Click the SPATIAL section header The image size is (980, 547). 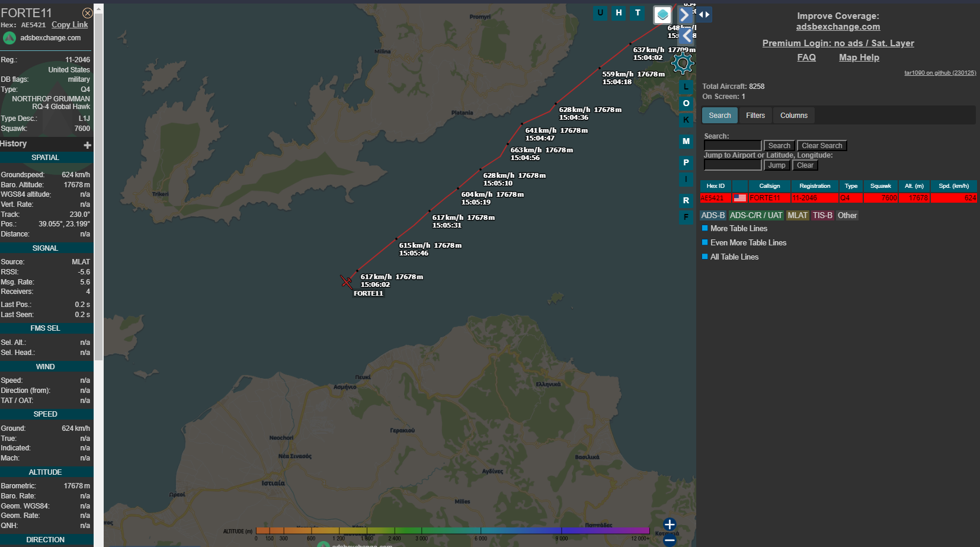point(46,158)
